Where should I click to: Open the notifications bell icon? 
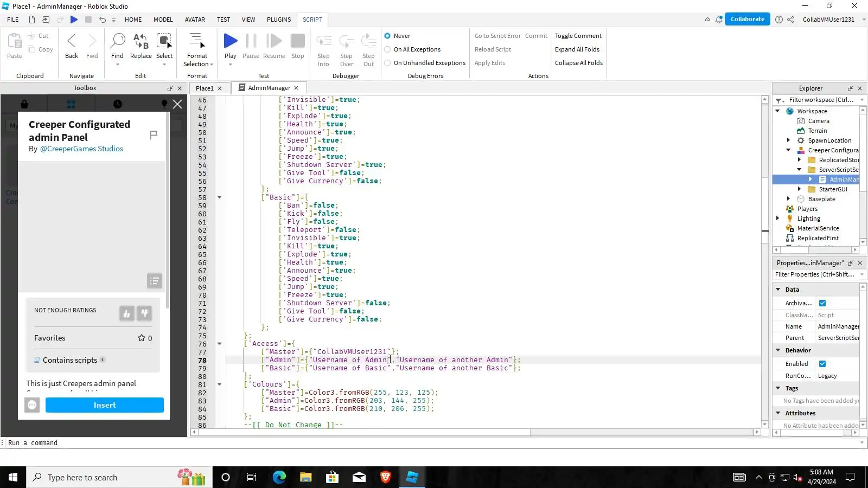(719, 20)
